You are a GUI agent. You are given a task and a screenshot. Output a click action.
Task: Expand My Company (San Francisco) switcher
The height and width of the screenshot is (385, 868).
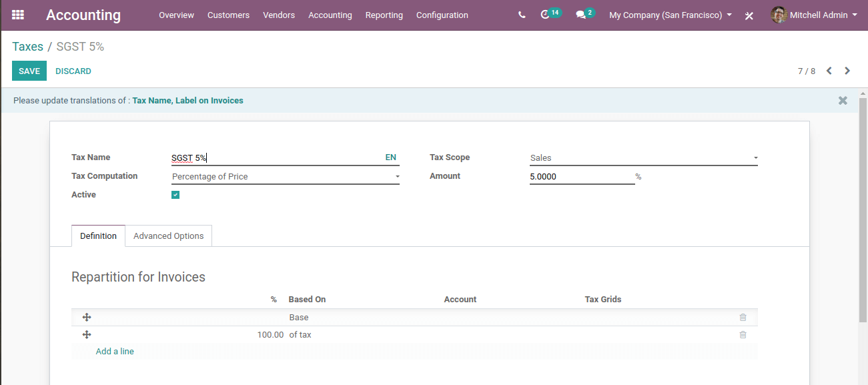(670, 15)
